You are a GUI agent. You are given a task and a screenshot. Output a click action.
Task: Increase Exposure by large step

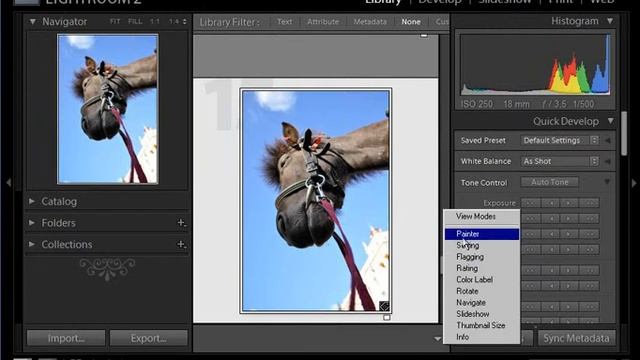pos(589,203)
